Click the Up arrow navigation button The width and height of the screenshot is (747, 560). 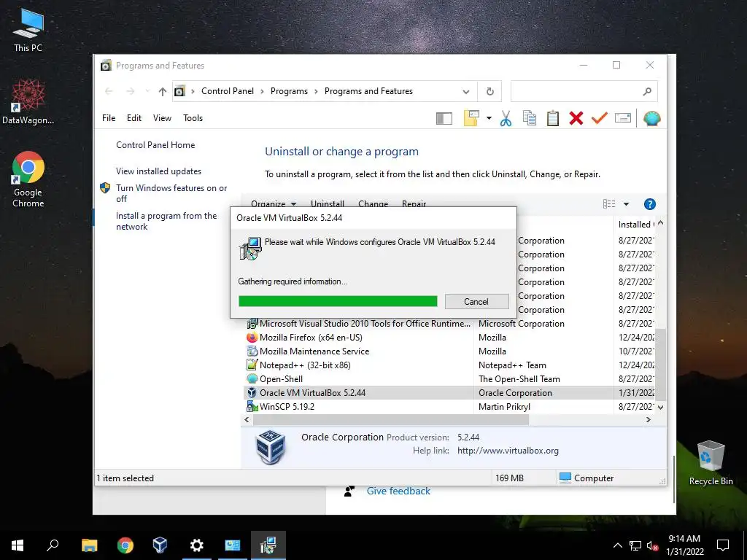[x=163, y=91]
